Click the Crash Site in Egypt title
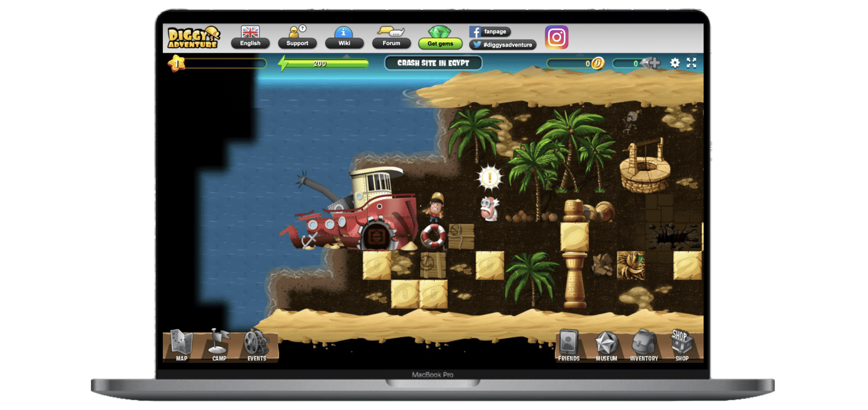This screenshot has height=410, width=868. [x=433, y=63]
